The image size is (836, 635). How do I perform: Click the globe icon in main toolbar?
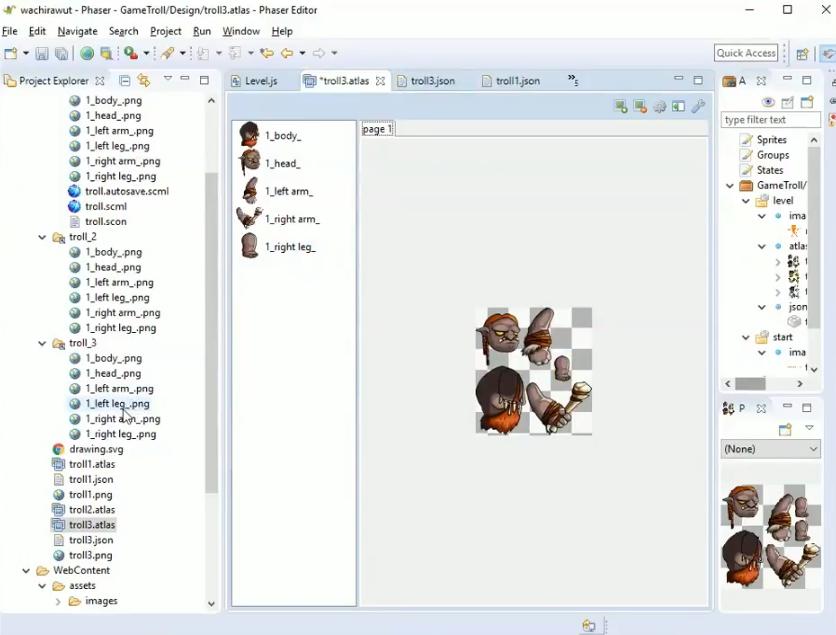pos(87,54)
